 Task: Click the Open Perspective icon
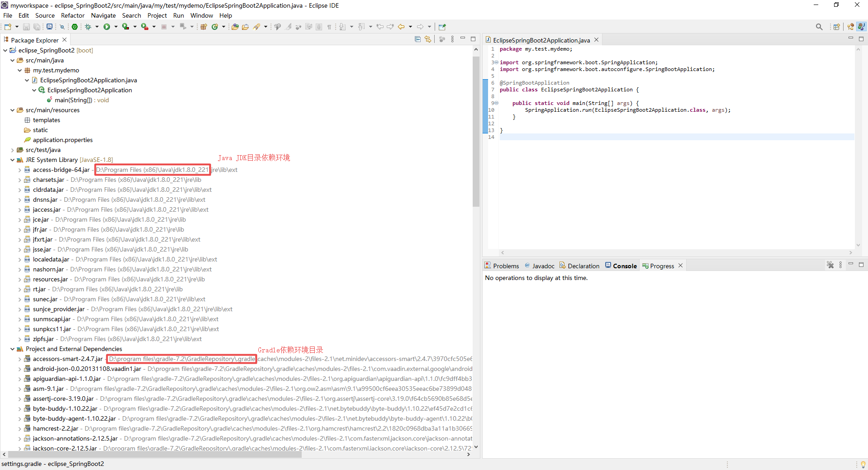pyautogui.click(x=837, y=27)
